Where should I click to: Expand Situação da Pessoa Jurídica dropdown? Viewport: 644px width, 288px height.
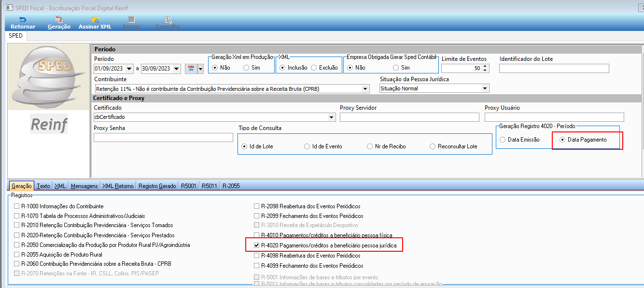485,88
